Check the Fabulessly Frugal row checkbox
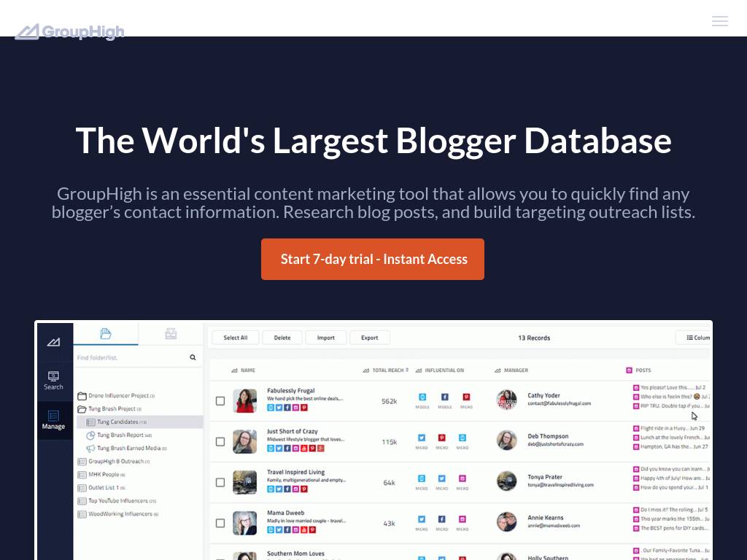Screen dimensions: 747x560 tap(220, 401)
